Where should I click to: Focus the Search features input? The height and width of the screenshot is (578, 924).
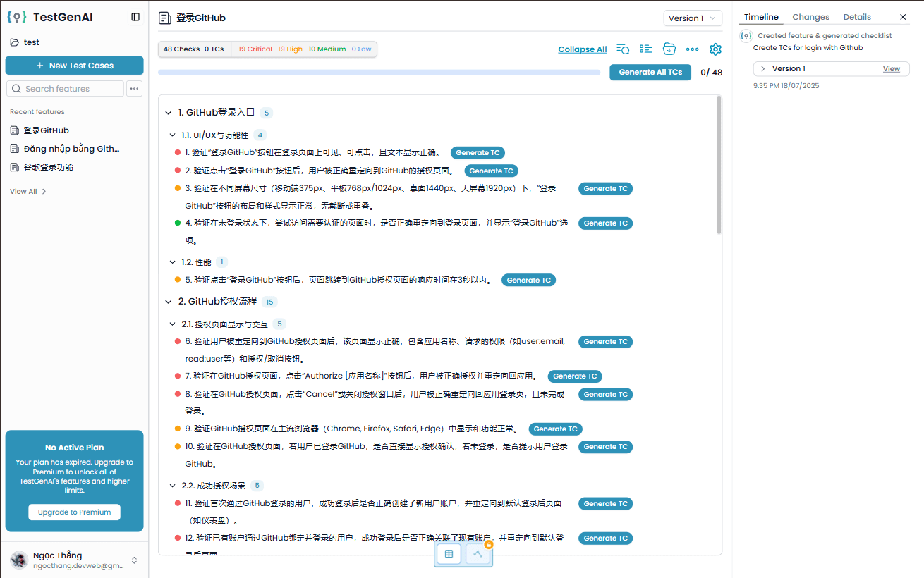point(65,89)
